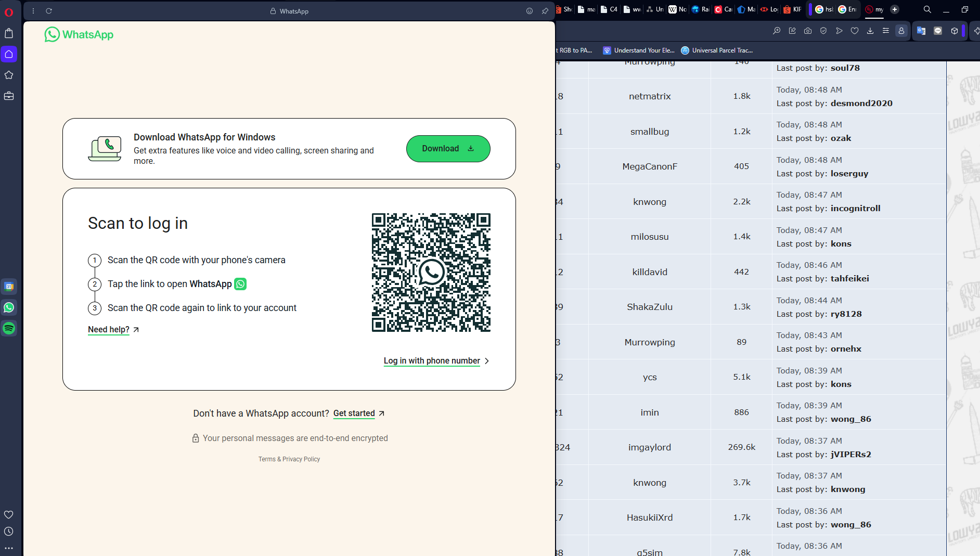Click last poster 'tahfeikei' in forum
This screenshot has height=556, width=980.
[849, 279]
